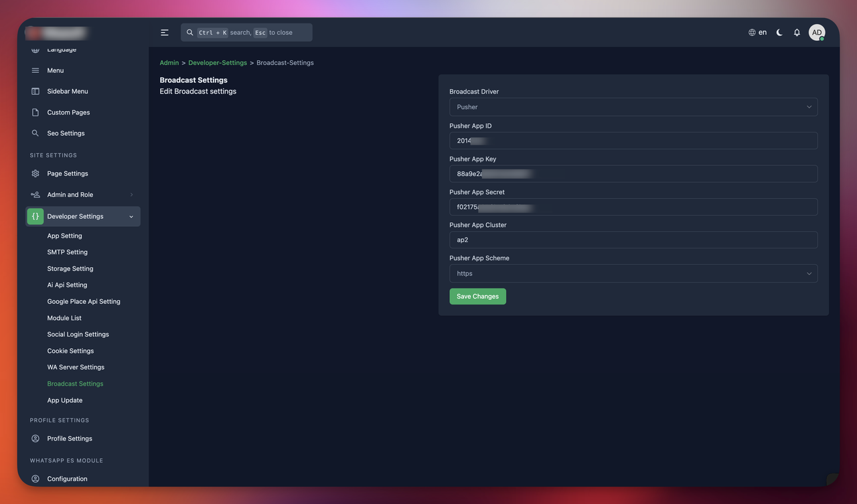Viewport: 857px width, 504px height.
Task: Click the Configuration user icon
Action: [35, 479]
